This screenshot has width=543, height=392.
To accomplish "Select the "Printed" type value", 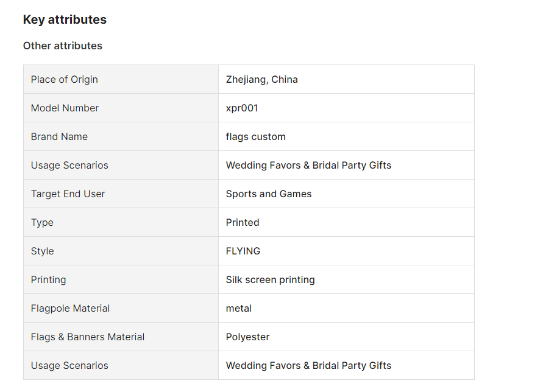I will tap(243, 222).
